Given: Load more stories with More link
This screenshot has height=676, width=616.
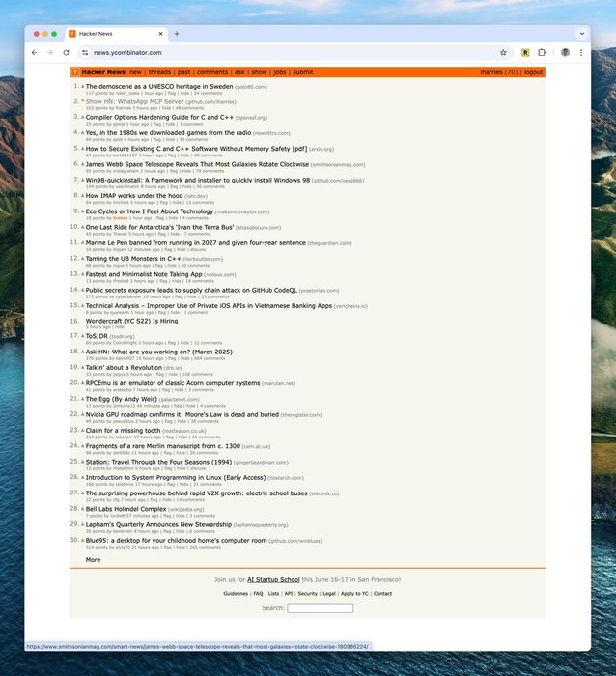Looking at the screenshot, I should click(93, 559).
